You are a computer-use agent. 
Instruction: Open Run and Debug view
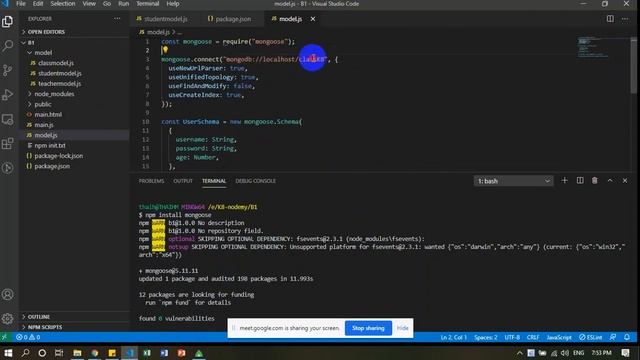(7, 95)
